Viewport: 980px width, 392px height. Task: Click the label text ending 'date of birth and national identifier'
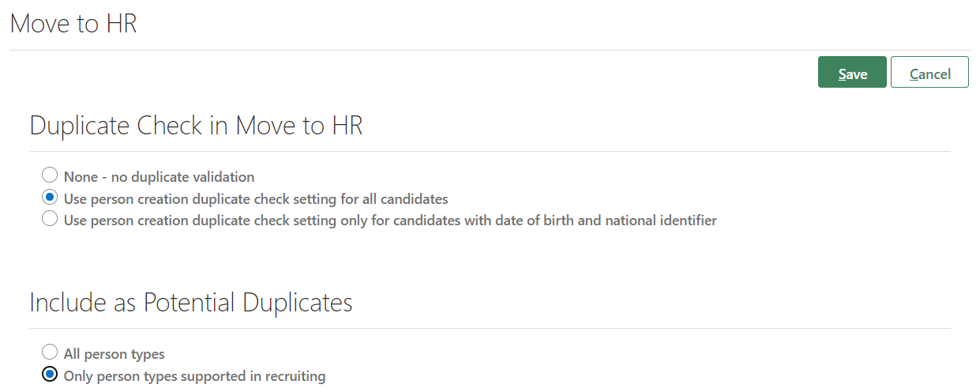(390, 220)
